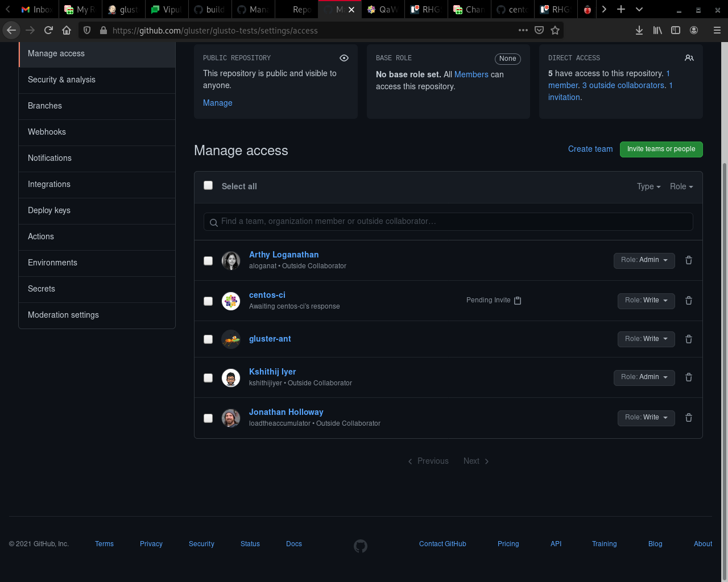Remove gluster-ant using its trash icon
The image size is (728, 582).
point(689,339)
